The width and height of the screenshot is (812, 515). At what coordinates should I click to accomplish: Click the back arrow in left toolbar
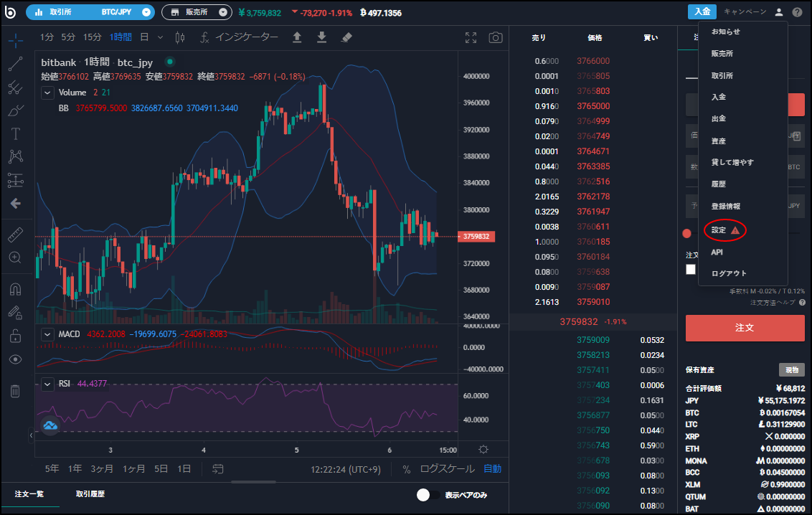coord(16,204)
